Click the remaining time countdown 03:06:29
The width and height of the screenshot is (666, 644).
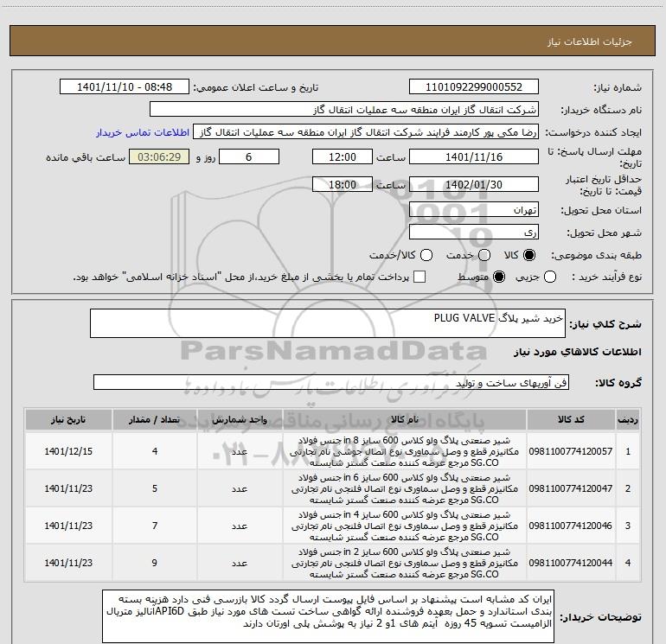159,156
